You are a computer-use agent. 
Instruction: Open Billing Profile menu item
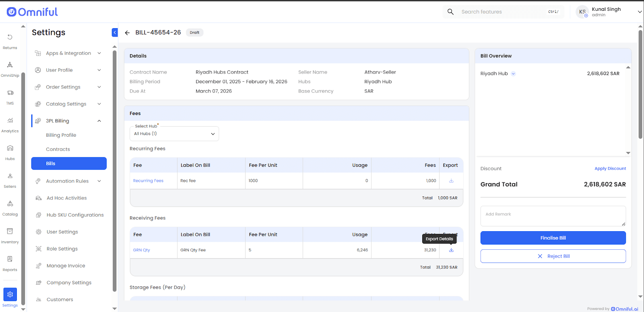pyautogui.click(x=61, y=135)
